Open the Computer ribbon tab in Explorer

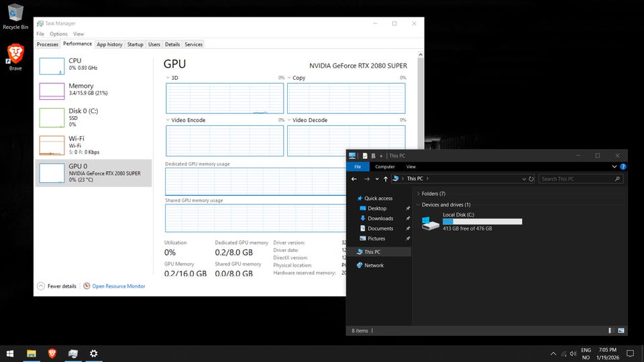384,167
